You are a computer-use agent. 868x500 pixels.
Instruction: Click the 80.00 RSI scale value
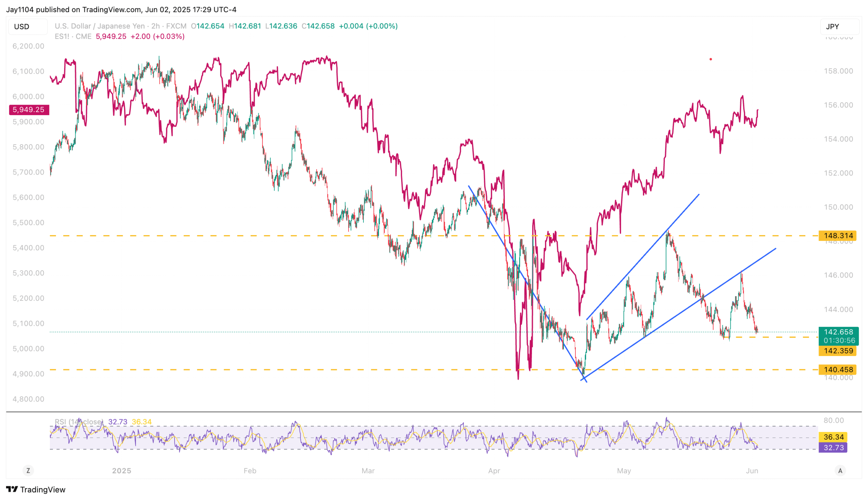click(834, 420)
